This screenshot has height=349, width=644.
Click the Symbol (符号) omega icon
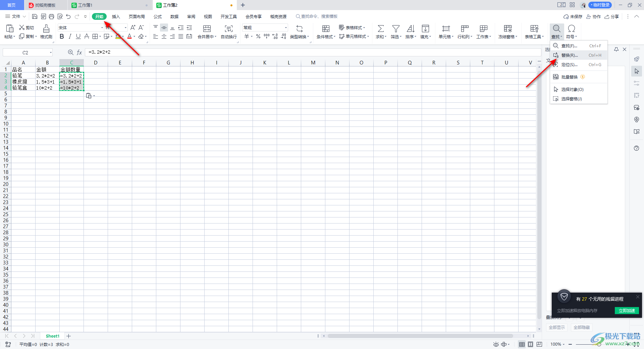572,29
